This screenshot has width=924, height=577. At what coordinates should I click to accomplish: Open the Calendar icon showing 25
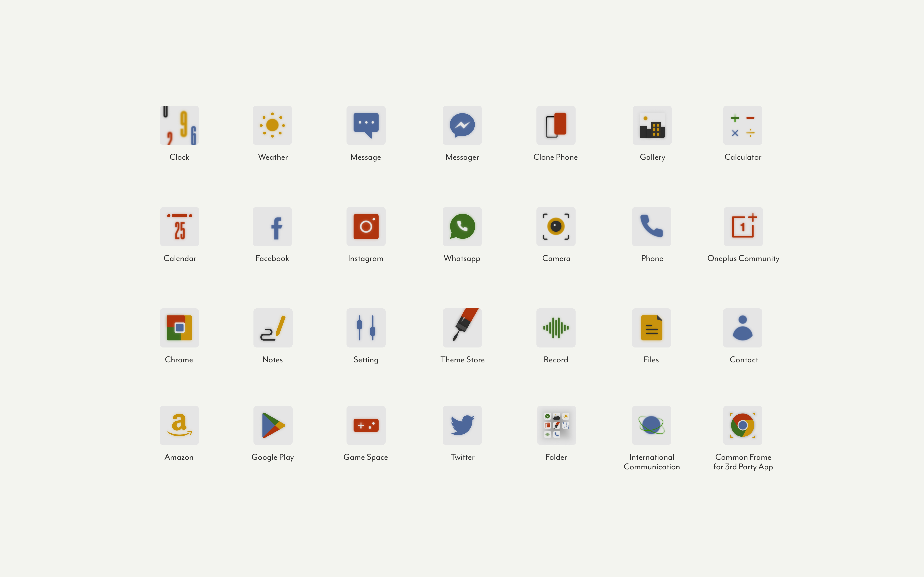tap(179, 226)
